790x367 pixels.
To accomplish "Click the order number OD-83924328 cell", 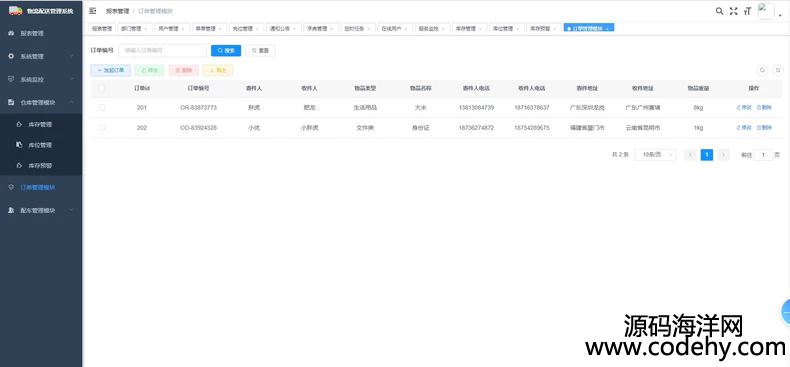I will coord(199,128).
